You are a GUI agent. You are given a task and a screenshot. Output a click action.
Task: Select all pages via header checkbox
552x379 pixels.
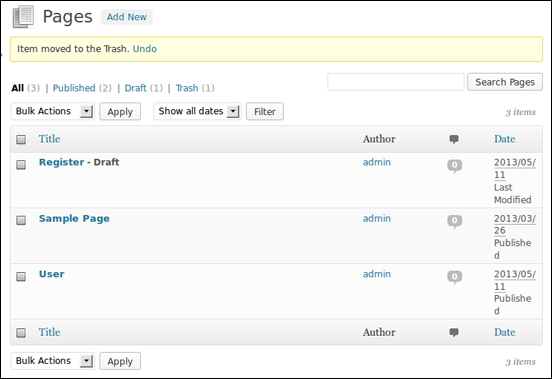point(21,140)
